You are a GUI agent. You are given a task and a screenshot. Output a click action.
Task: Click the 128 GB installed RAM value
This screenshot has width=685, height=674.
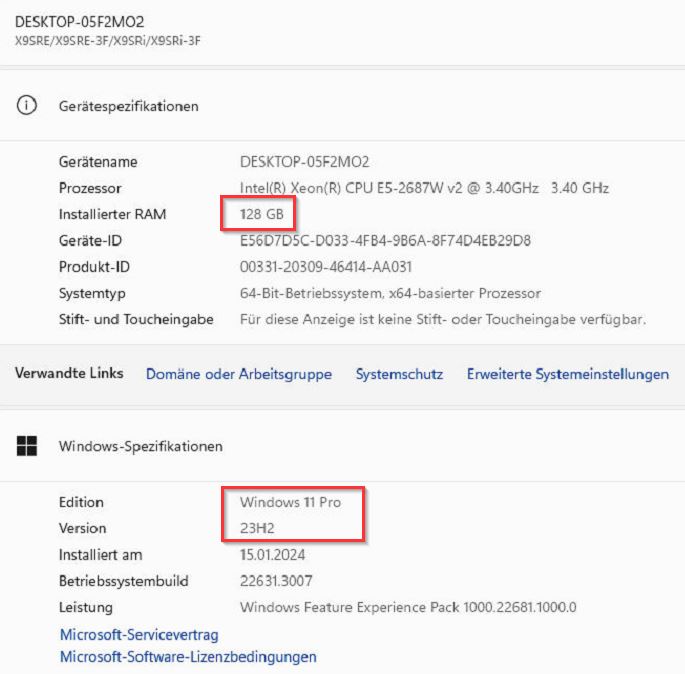[x=262, y=214]
